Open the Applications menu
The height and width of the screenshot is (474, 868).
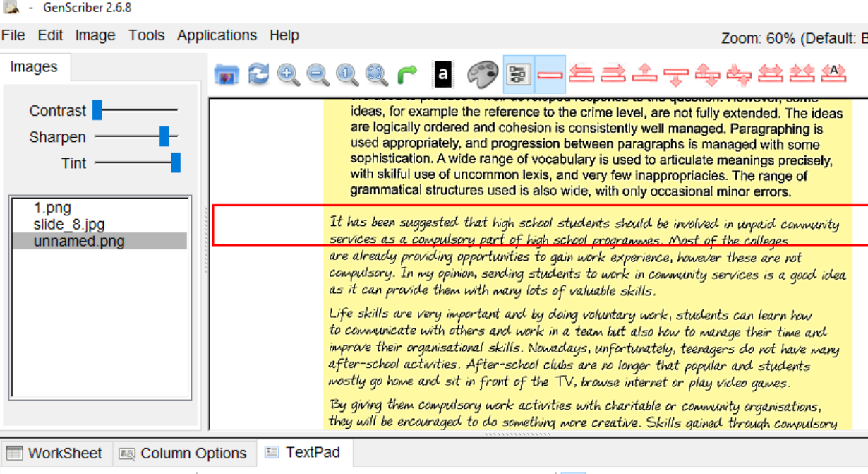coord(217,35)
